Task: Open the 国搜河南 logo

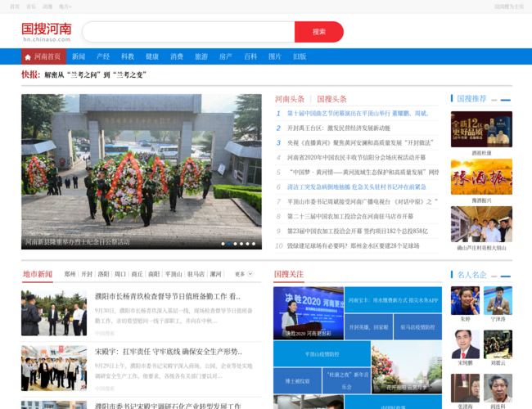Action: [x=47, y=32]
